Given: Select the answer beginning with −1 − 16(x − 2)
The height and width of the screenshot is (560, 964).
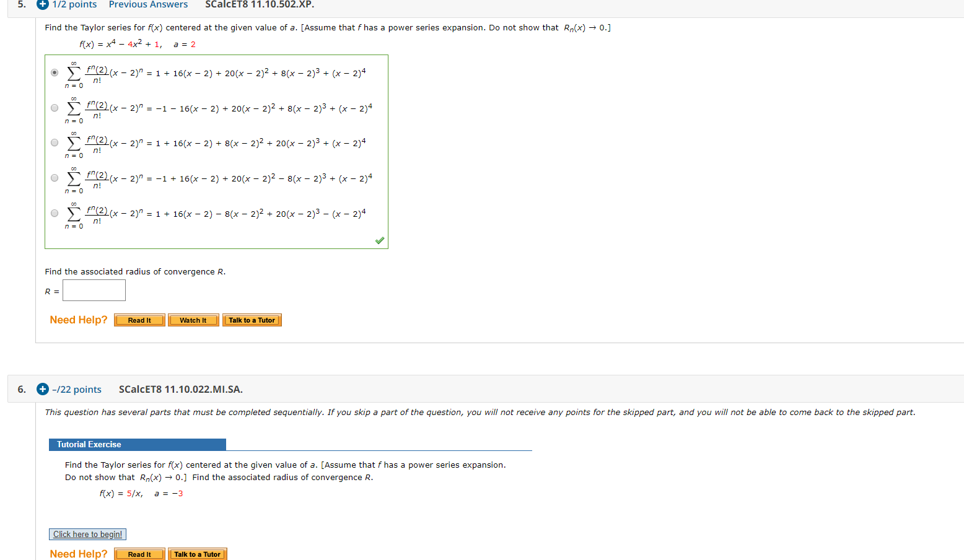Looking at the screenshot, I should coord(54,107).
